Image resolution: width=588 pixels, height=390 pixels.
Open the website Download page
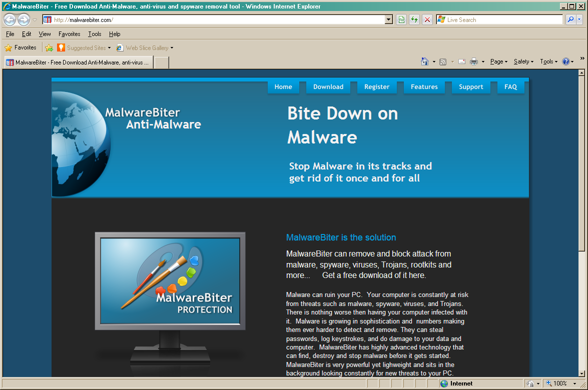(328, 87)
